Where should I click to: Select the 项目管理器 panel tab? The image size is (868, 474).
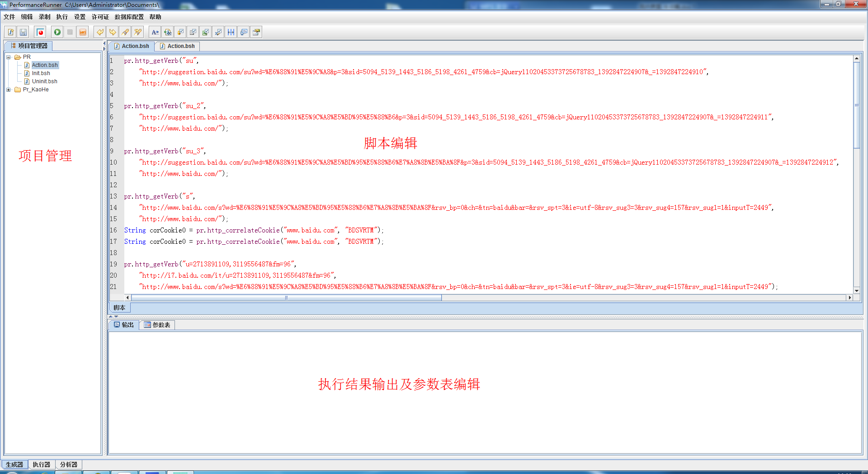(x=29, y=46)
